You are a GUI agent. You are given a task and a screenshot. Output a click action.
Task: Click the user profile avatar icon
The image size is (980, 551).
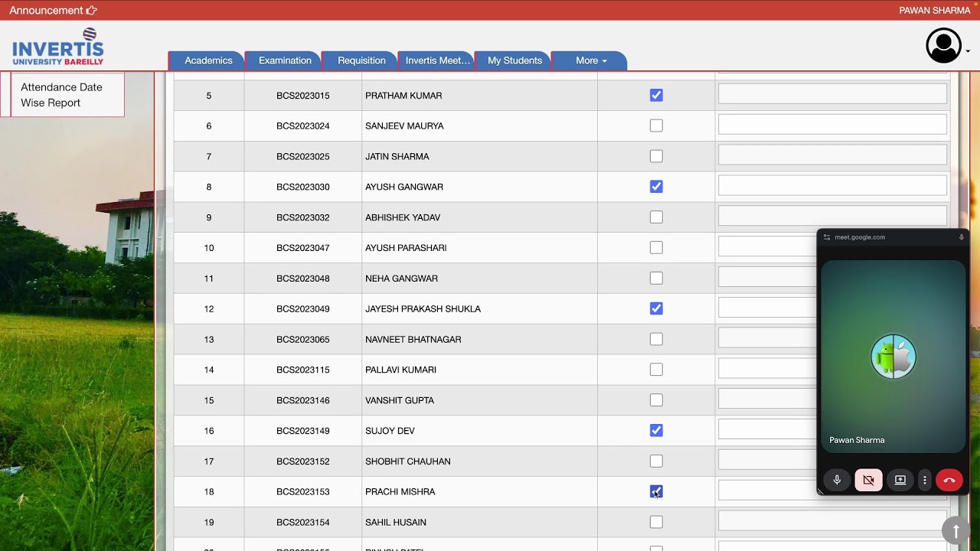pyautogui.click(x=943, y=46)
